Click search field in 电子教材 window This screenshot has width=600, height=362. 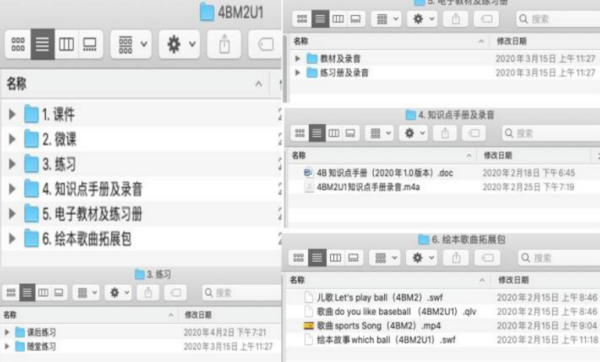pos(558,19)
